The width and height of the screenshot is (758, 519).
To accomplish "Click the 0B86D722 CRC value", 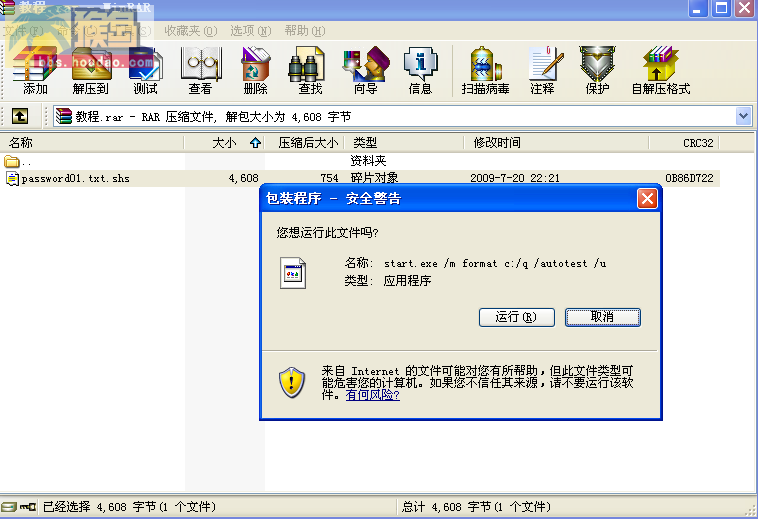I will pyautogui.click(x=689, y=178).
